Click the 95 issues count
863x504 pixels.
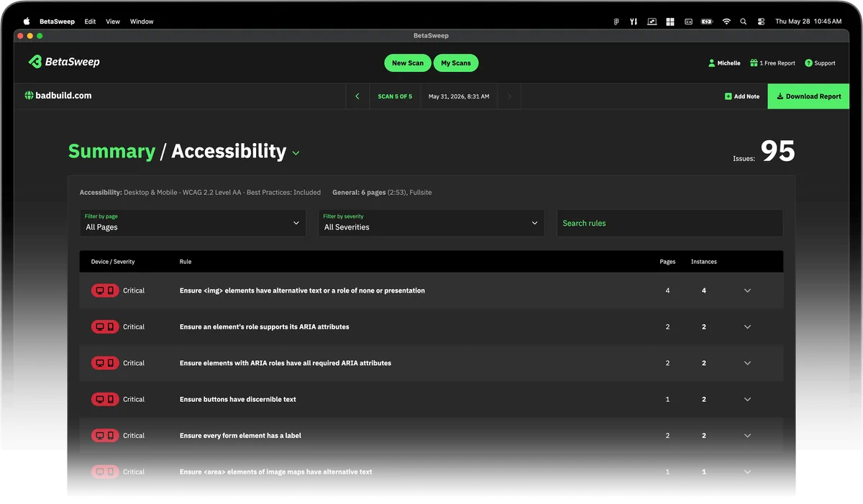(x=777, y=151)
